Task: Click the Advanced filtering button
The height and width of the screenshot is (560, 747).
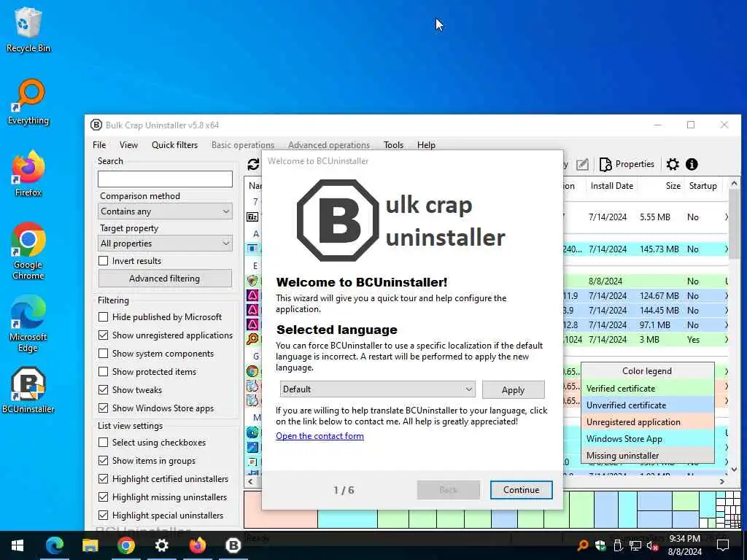Action: 165,279
